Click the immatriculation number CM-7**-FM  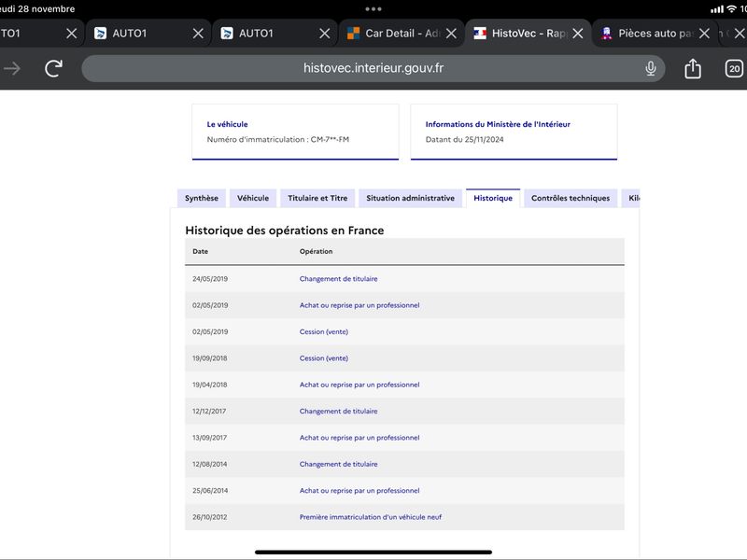coord(330,139)
